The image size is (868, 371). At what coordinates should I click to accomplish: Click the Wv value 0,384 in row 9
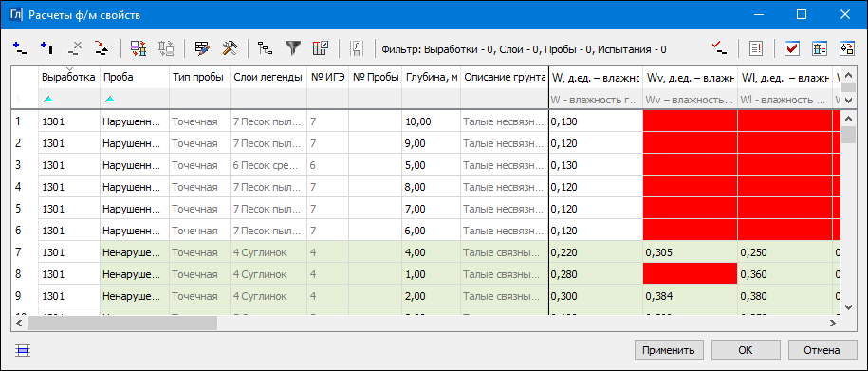[x=690, y=295]
